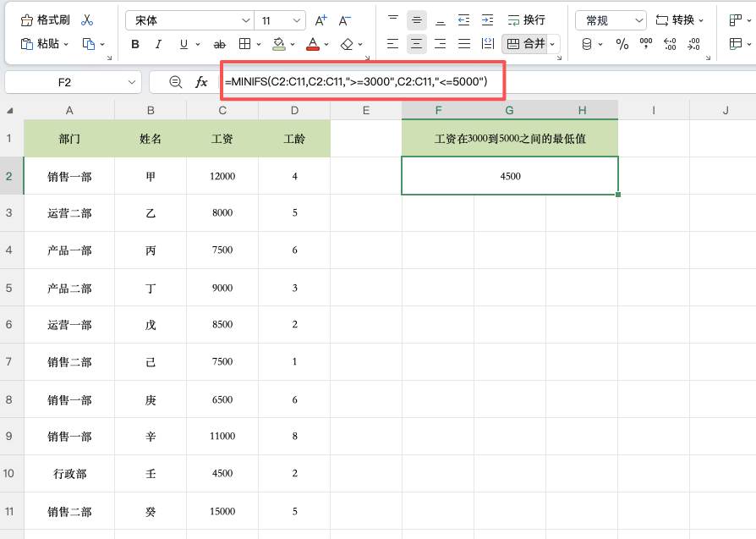Click the Insert Function fx icon

coord(201,82)
